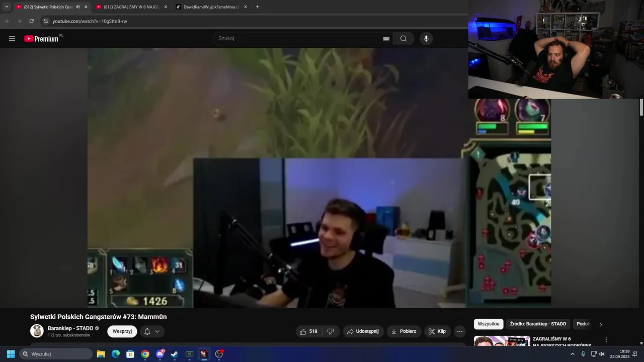Open Windows Start menu

11,354
